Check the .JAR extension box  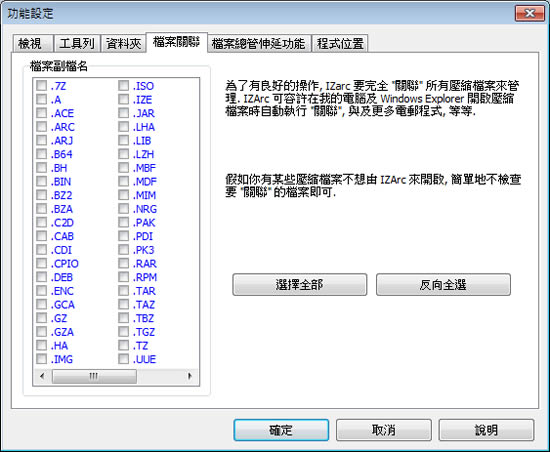click(123, 113)
